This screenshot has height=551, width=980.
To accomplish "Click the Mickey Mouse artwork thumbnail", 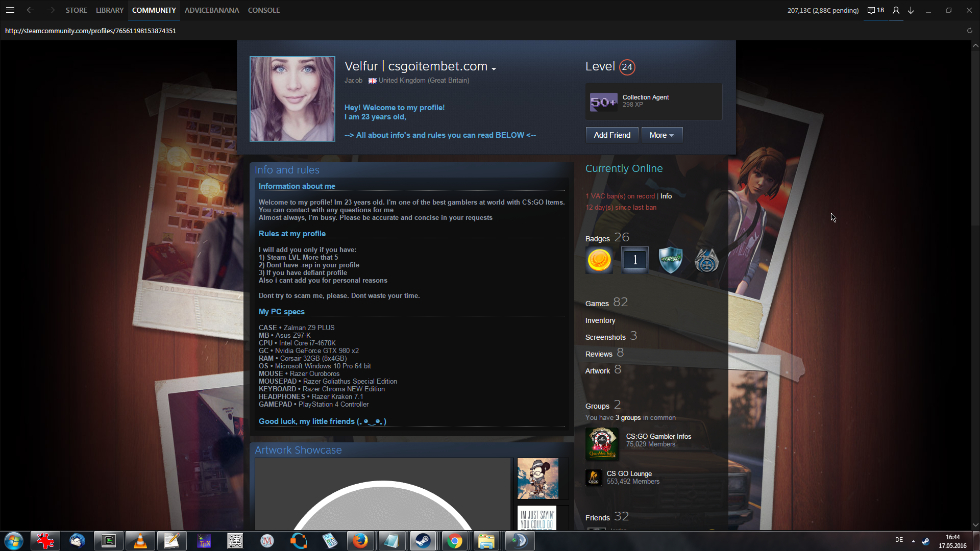I will [537, 479].
